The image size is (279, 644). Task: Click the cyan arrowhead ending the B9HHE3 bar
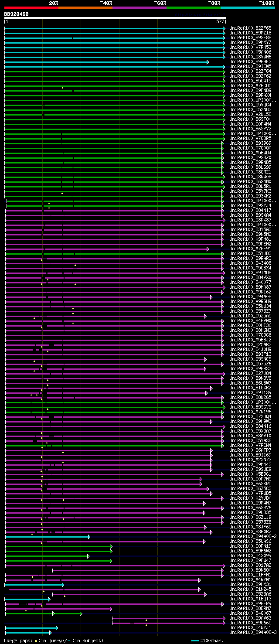coord(208,62)
